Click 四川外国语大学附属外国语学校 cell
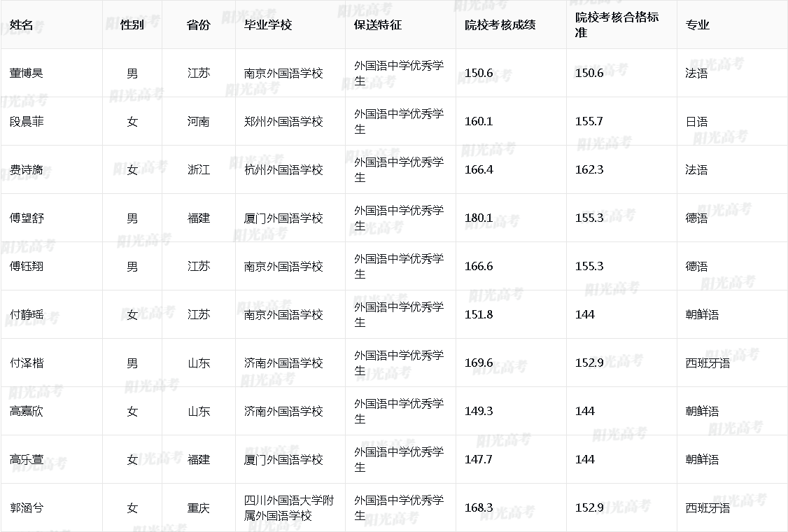 click(x=289, y=507)
